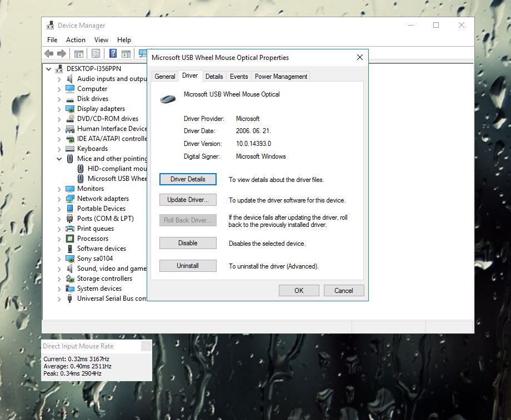Image resolution: width=511 pixels, height=420 pixels.
Task: Click the Uninstall button
Action: click(x=188, y=266)
